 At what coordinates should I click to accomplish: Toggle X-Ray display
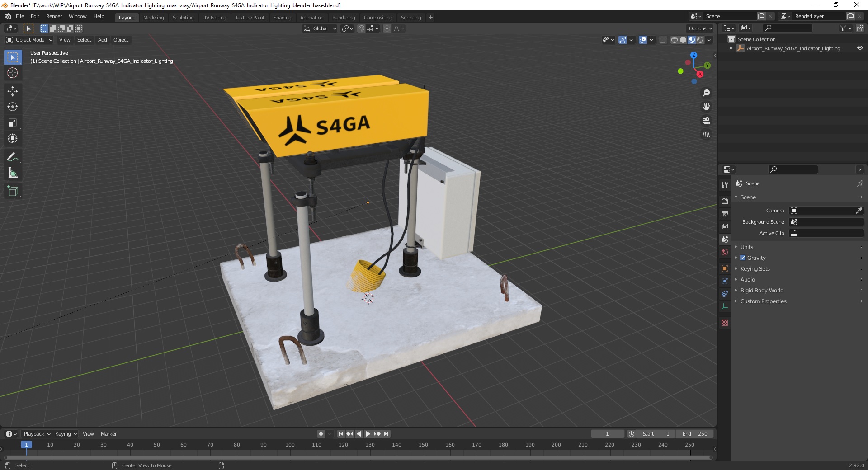663,40
